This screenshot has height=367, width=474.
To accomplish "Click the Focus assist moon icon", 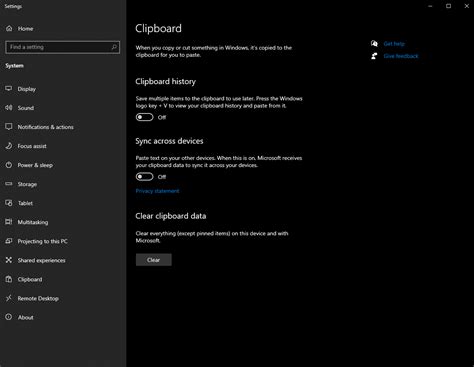I will (x=9, y=146).
